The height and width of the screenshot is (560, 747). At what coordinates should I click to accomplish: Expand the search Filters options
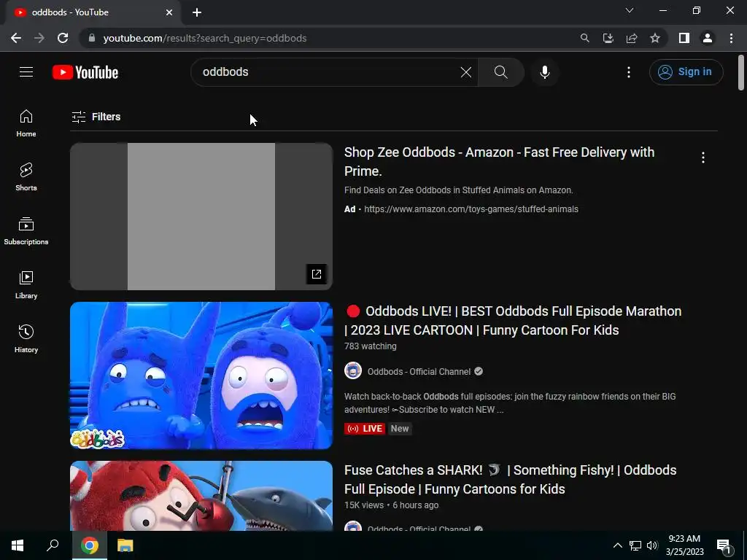pyautogui.click(x=96, y=117)
